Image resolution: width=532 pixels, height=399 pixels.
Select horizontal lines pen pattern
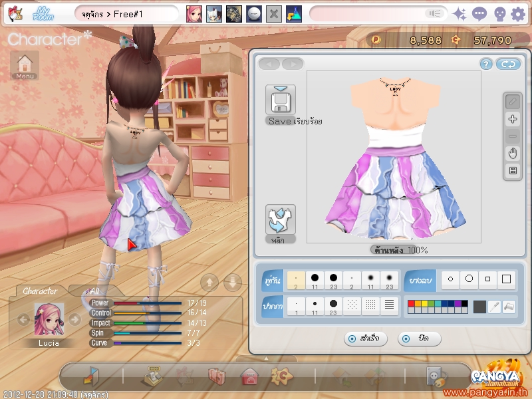(x=389, y=305)
